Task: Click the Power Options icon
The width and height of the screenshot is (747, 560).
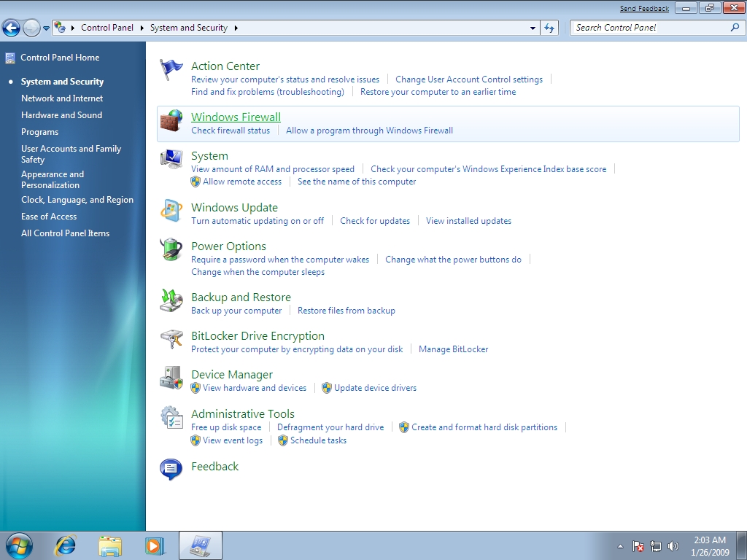Action: pyautogui.click(x=171, y=250)
